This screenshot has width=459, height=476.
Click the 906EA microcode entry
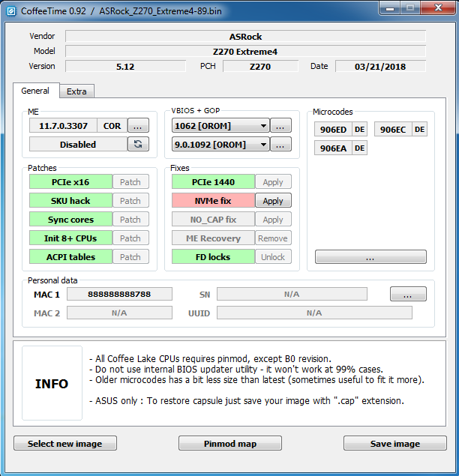point(333,148)
